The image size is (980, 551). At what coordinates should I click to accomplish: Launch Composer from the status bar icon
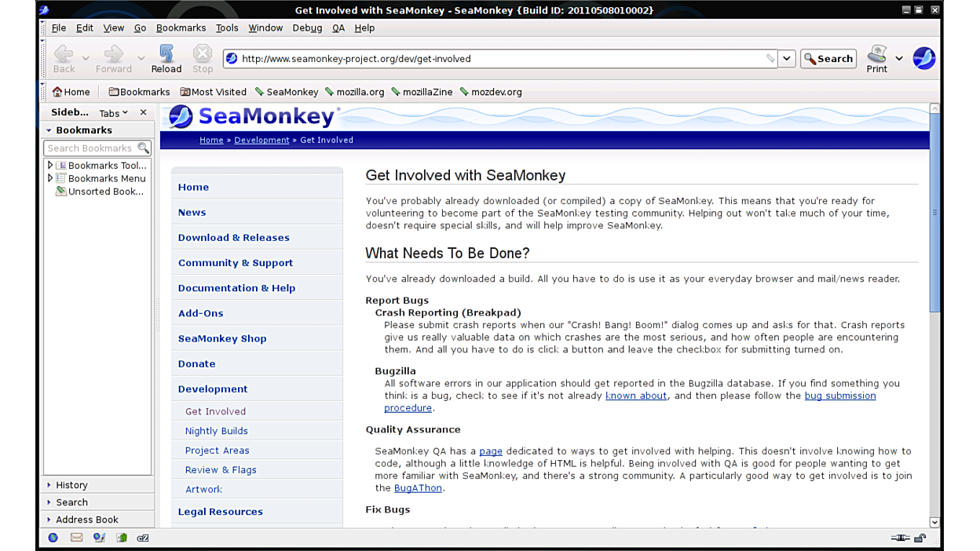(99, 538)
